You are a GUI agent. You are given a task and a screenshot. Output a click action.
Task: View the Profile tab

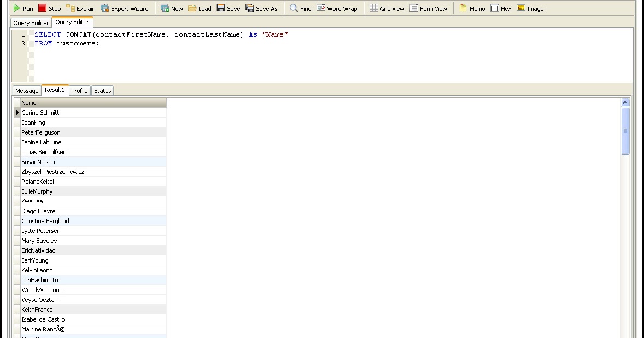(79, 90)
